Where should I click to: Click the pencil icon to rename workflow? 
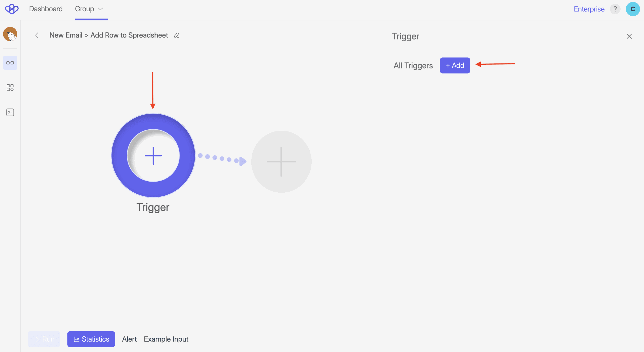[x=177, y=36]
